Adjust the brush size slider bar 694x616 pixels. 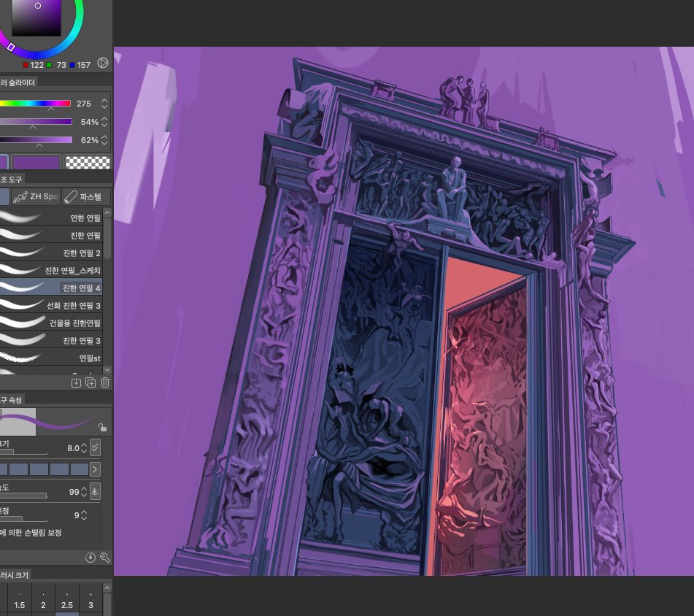[x=23, y=452]
